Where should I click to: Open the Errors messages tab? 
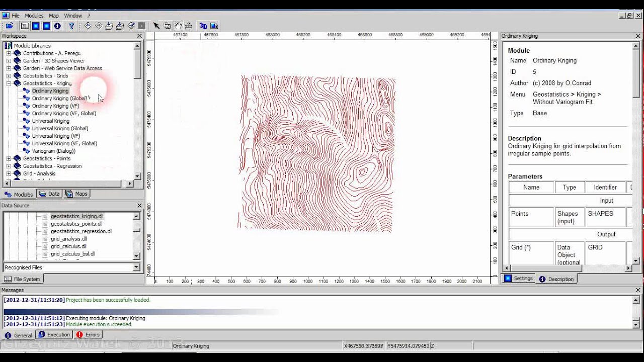[x=88, y=335]
